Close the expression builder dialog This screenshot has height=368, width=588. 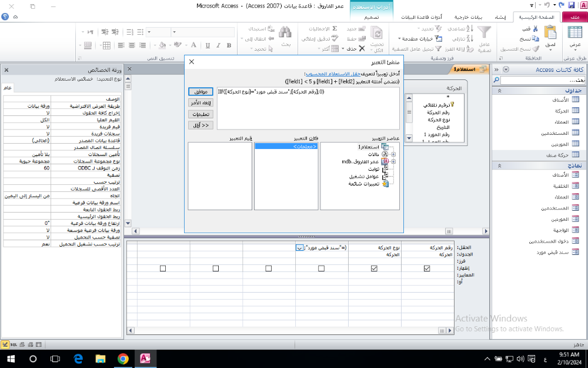tap(191, 62)
